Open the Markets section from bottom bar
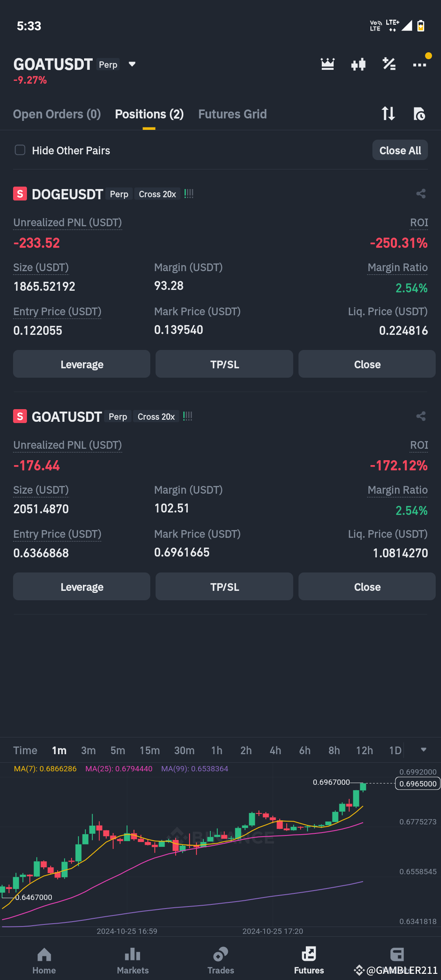The image size is (441, 980). click(132, 958)
